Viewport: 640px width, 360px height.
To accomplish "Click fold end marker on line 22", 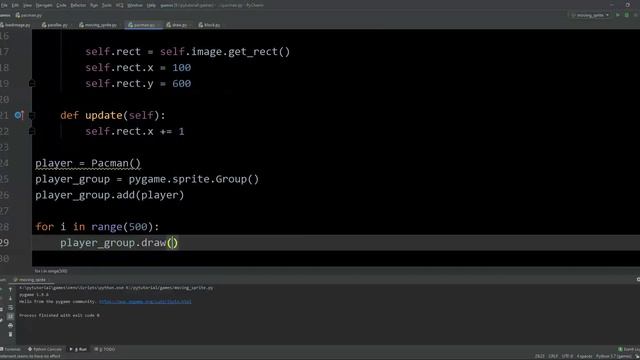I will pyautogui.click(x=32, y=131).
